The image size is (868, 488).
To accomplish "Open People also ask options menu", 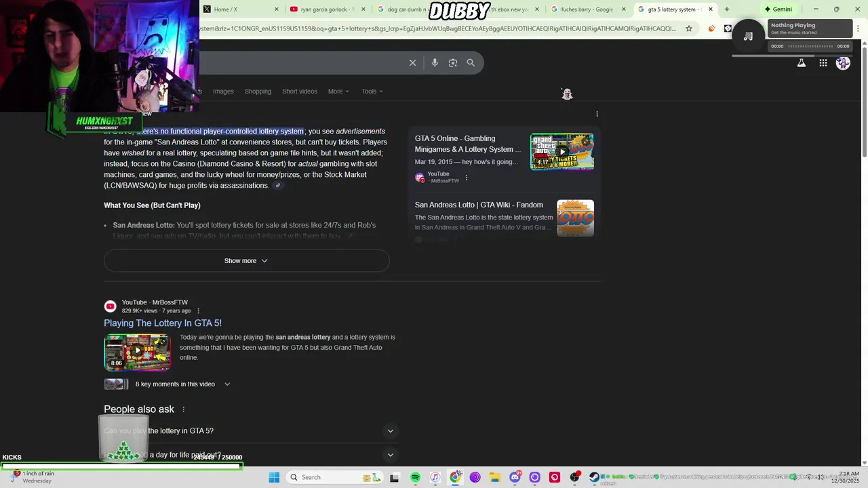I will (x=183, y=409).
